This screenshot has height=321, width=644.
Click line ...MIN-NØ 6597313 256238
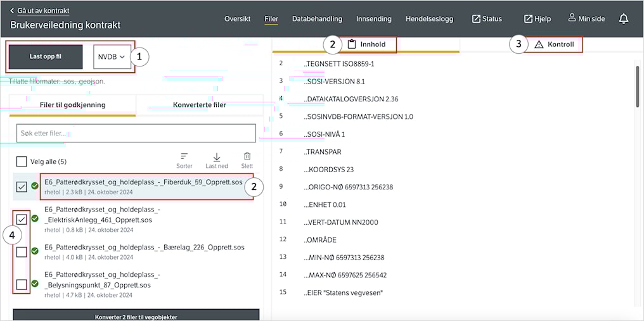[345, 258]
